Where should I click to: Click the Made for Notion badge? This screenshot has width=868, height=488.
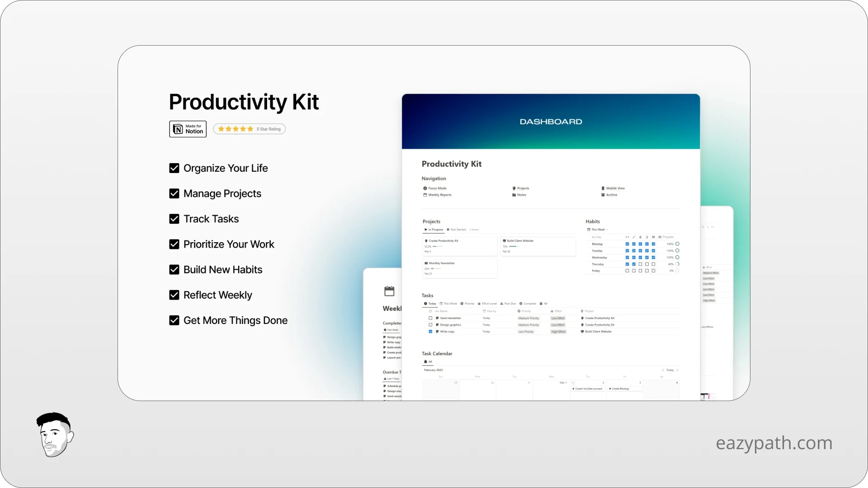[188, 129]
